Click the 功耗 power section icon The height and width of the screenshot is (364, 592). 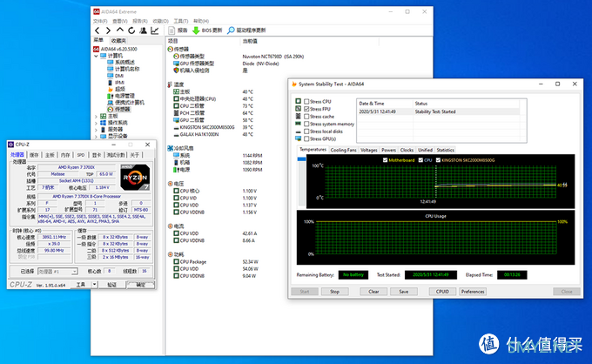tap(171, 254)
